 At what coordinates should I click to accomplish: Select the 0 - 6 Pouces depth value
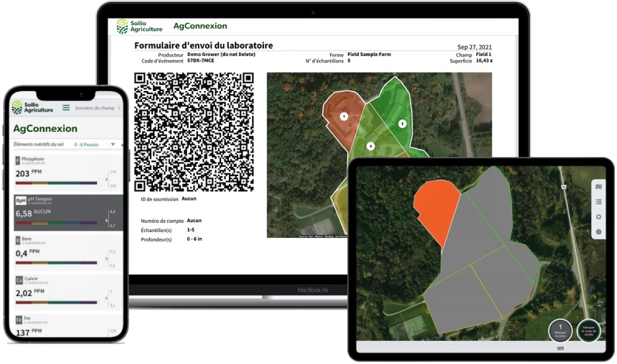[86, 145]
